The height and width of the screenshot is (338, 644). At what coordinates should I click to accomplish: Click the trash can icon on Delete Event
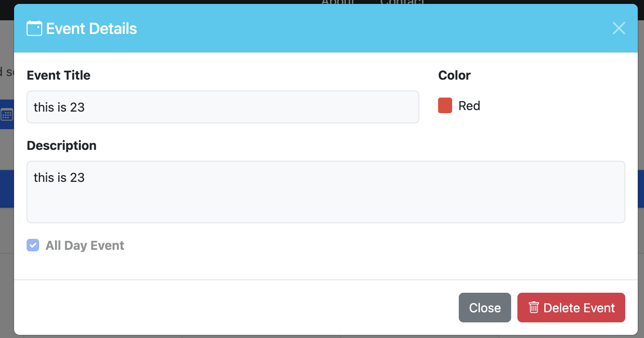tap(534, 308)
